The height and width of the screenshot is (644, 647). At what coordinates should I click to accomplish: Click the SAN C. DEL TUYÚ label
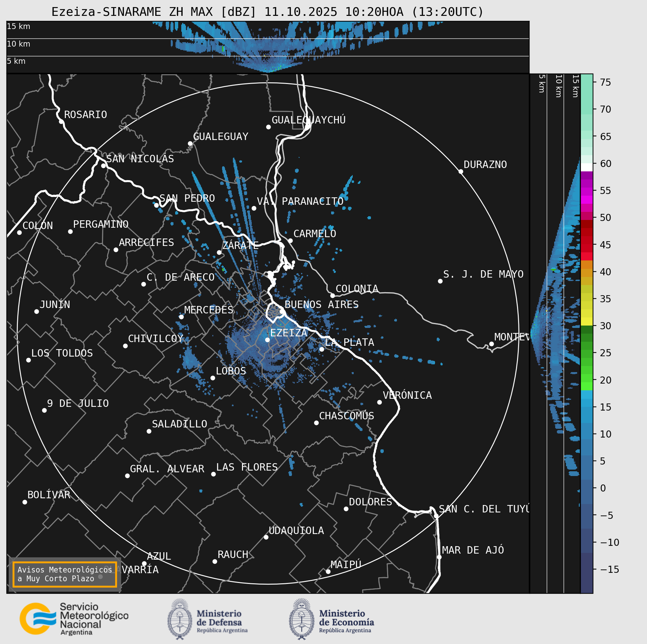pyautogui.click(x=484, y=509)
